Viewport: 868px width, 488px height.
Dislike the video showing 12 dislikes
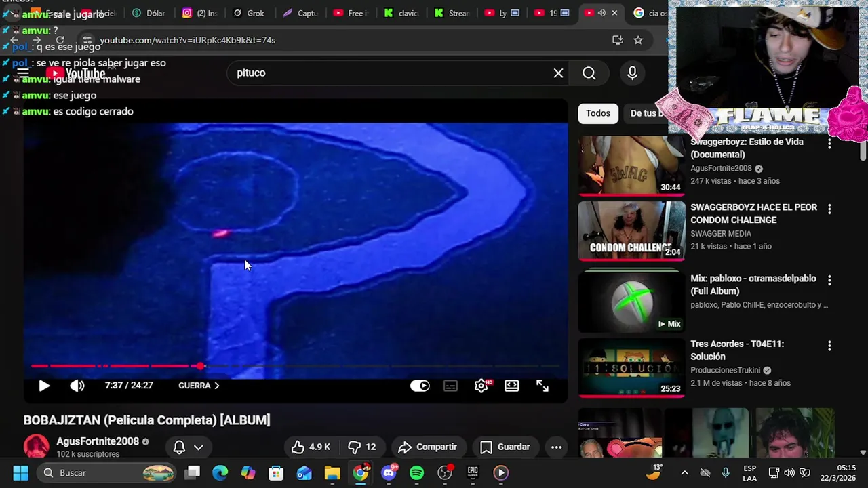[x=363, y=447]
